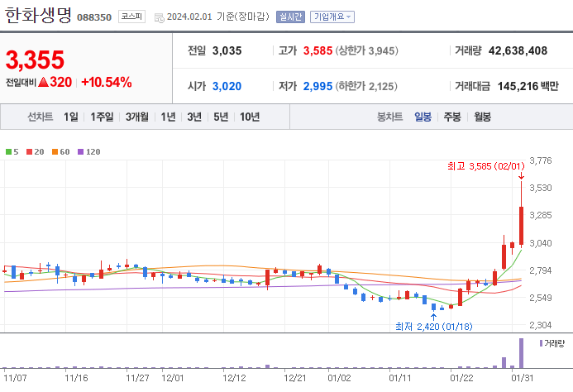Open the 기업개요 dropdown
Image resolution: width=573 pixels, height=392 pixels.
(x=332, y=17)
